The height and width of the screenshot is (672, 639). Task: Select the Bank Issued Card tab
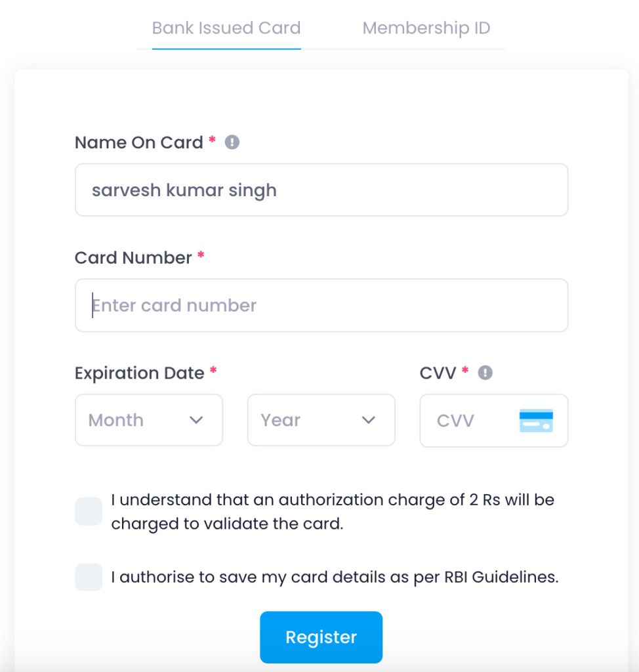226,28
